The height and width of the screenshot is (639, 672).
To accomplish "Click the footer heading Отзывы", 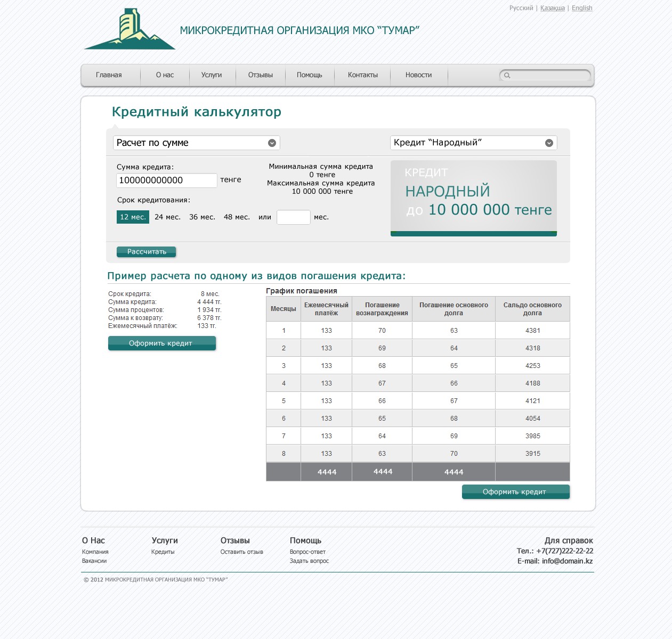I will [235, 540].
